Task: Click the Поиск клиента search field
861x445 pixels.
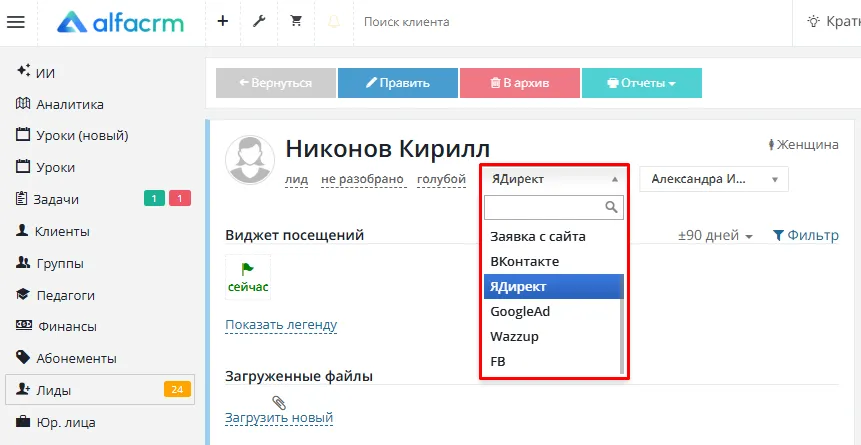Action: click(407, 22)
